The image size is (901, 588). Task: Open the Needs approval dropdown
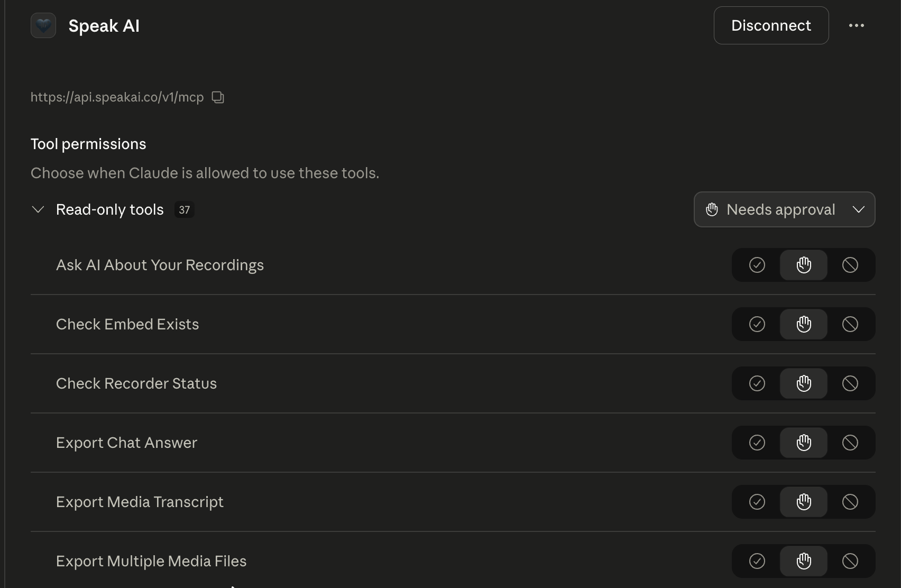785,209
